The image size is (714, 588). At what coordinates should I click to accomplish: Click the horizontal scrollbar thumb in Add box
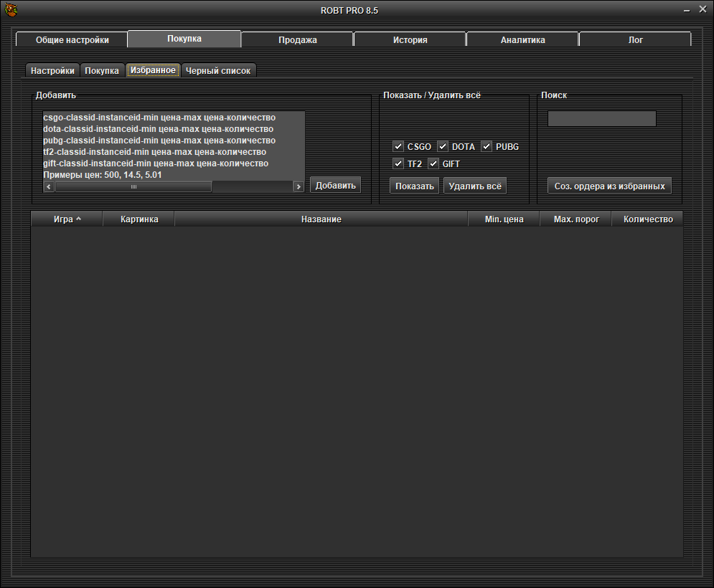point(133,186)
